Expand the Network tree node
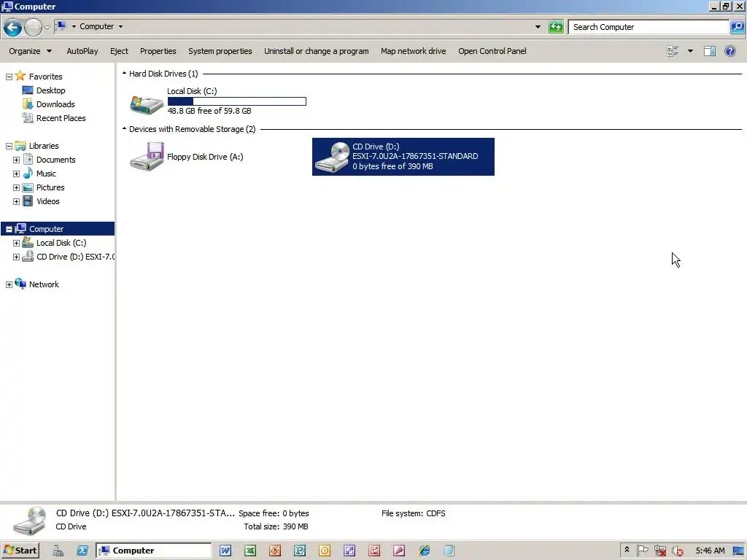 pyautogui.click(x=9, y=284)
